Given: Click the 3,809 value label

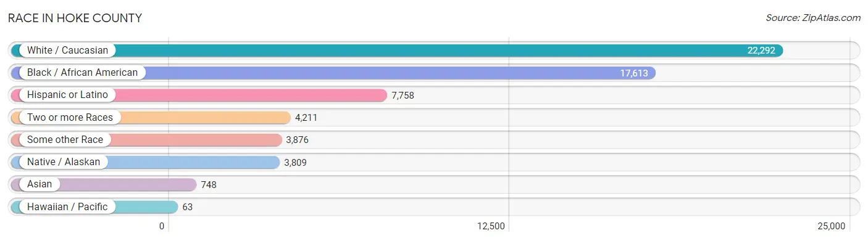Looking at the screenshot, I should click(x=295, y=162).
